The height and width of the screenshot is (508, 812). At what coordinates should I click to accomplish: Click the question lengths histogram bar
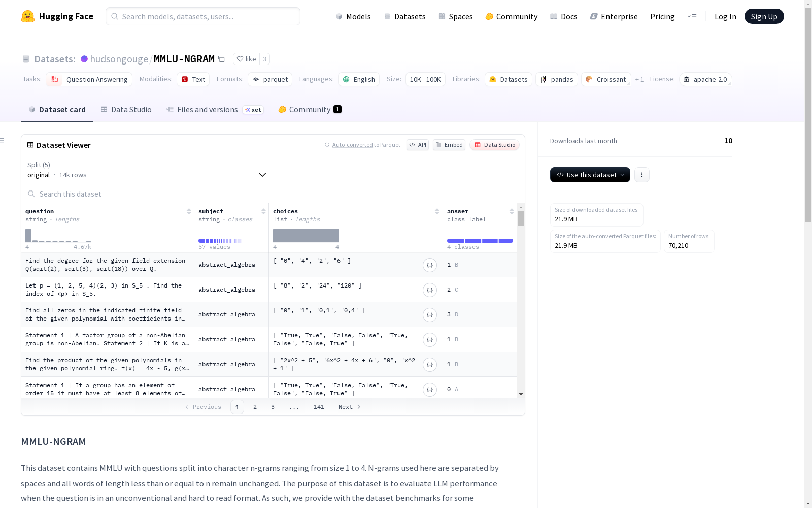[28, 235]
